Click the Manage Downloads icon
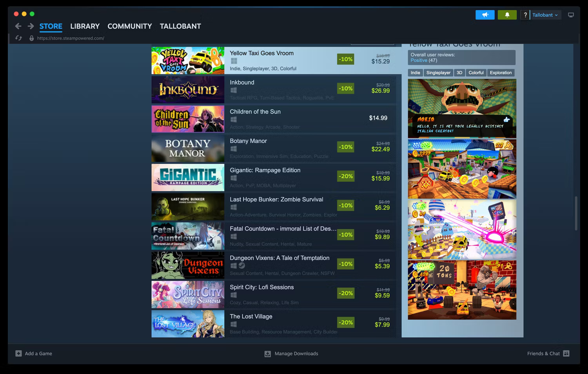The height and width of the screenshot is (374, 588). (268, 353)
